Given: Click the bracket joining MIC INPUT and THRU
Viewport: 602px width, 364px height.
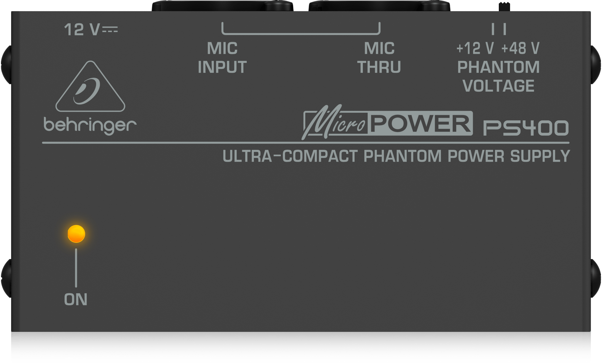Looking at the screenshot, I should (301, 28).
